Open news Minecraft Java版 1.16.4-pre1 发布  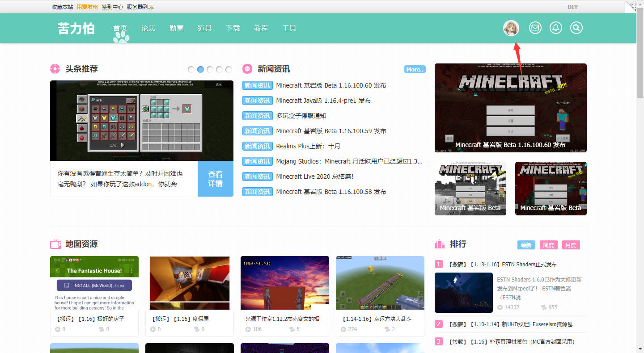pyautogui.click(x=323, y=101)
